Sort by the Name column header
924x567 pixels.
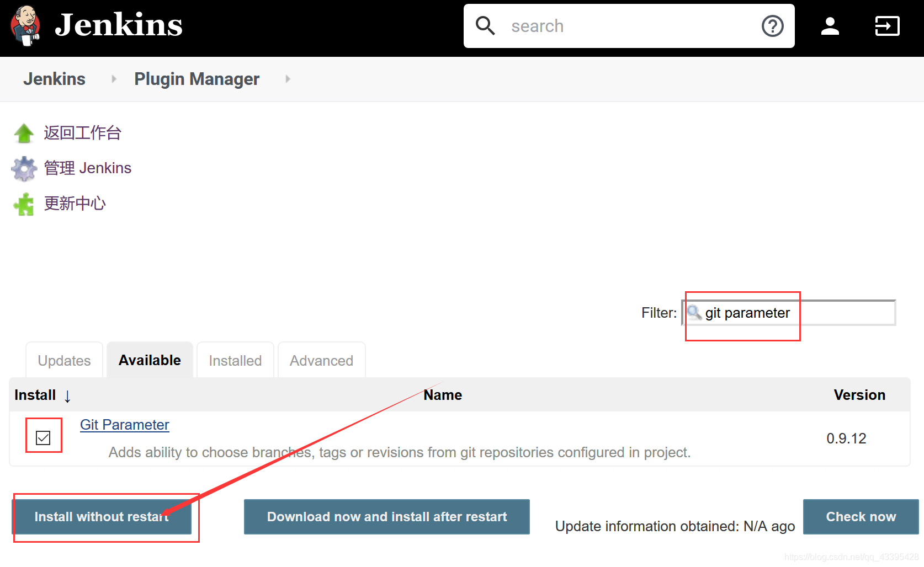point(443,395)
